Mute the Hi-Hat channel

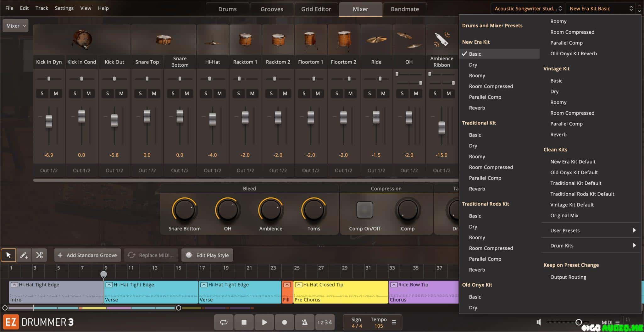(219, 93)
